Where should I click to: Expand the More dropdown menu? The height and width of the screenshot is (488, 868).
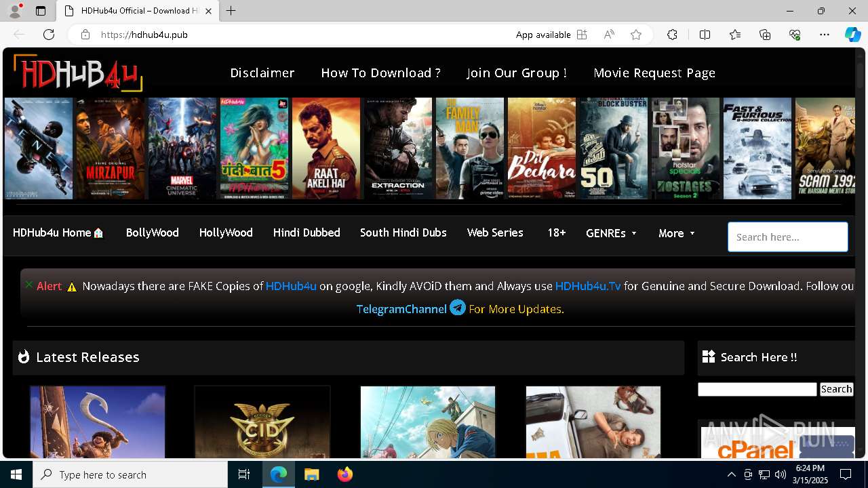[x=677, y=233]
